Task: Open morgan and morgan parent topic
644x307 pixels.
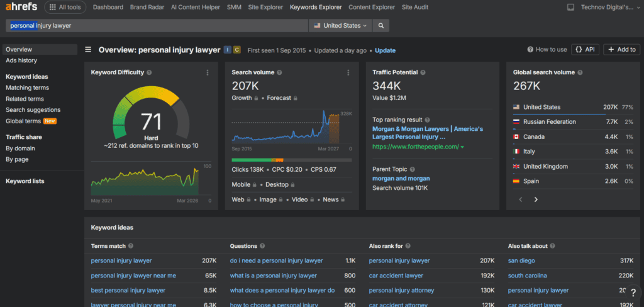Action: coord(401,179)
